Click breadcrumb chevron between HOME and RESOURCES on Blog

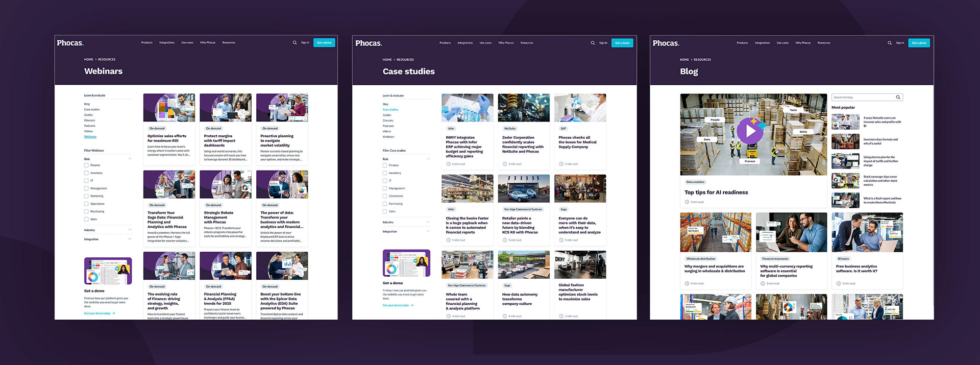click(x=692, y=60)
